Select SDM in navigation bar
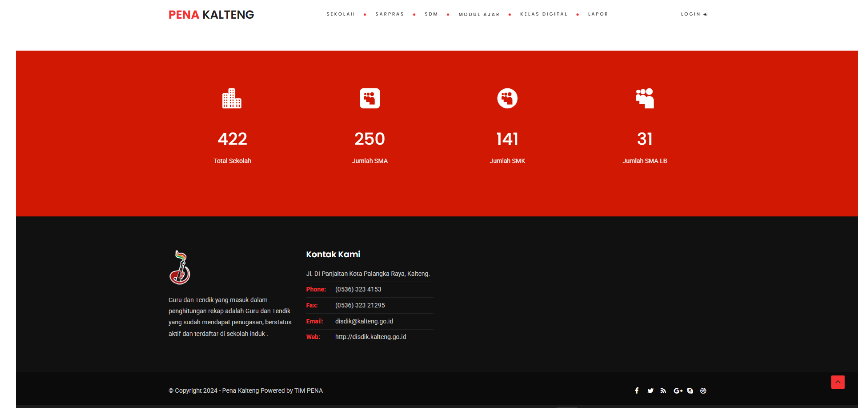 point(431,14)
